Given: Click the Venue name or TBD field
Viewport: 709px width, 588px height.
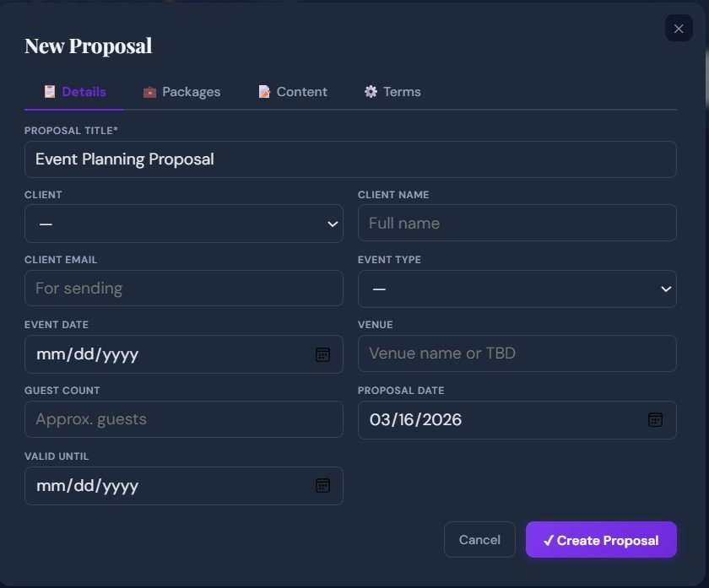Looking at the screenshot, I should pyautogui.click(x=517, y=353).
